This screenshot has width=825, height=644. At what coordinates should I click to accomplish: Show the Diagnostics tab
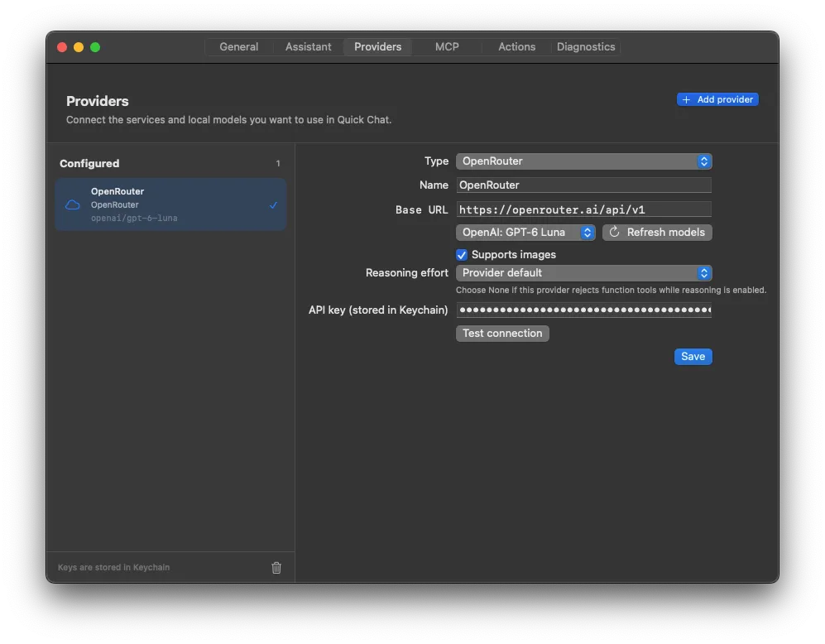pyautogui.click(x=586, y=47)
